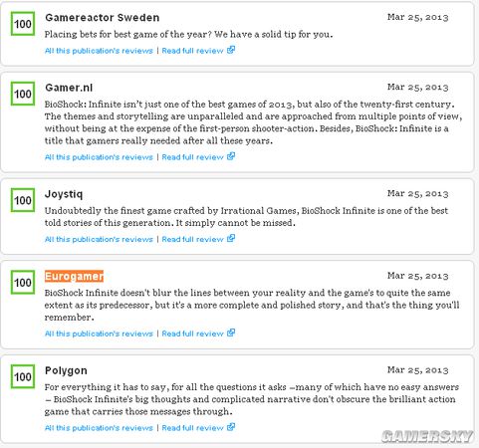Open Gamer.nl's all publication reviews link
479x448 pixels.
click(99, 157)
